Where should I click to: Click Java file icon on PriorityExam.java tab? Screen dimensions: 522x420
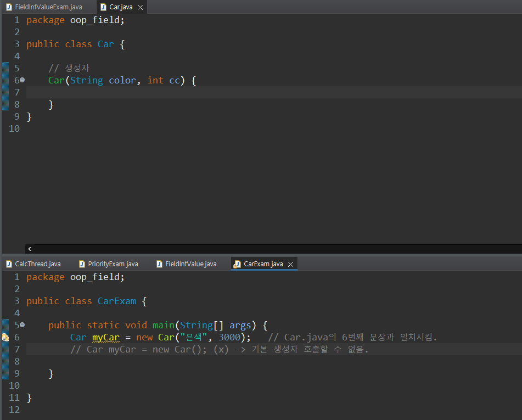pyautogui.click(x=82, y=264)
